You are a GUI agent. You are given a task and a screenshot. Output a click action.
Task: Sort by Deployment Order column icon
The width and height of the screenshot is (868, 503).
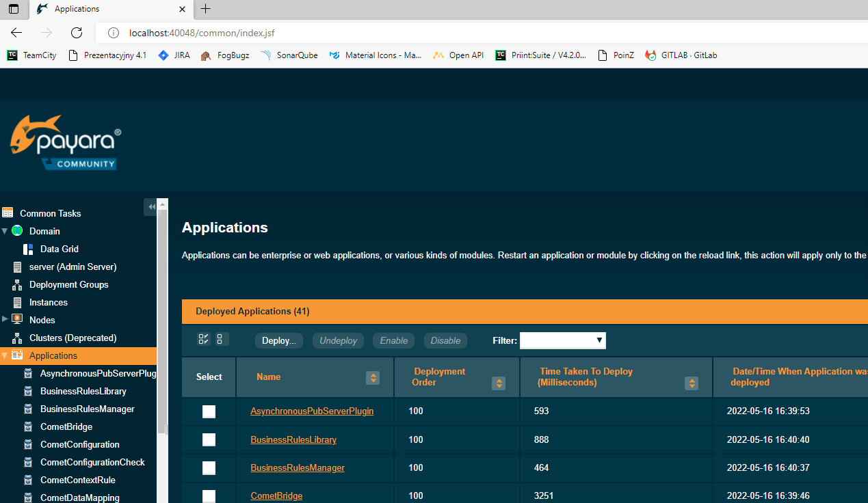[x=499, y=383]
